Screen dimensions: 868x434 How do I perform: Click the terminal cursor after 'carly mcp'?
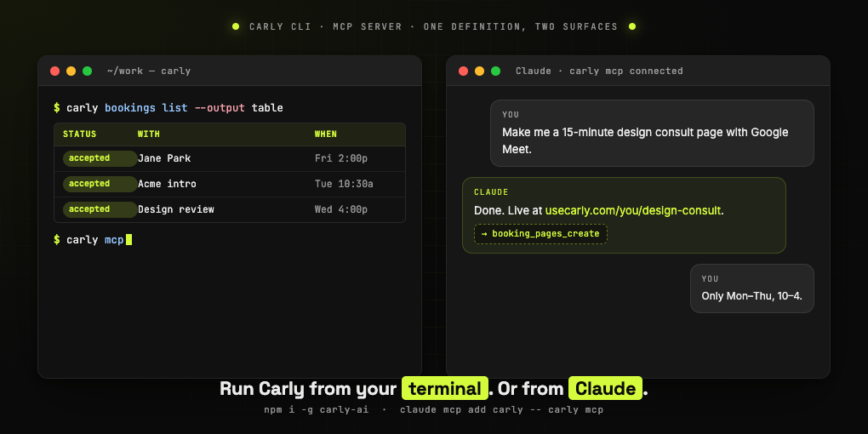pyautogui.click(x=129, y=240)
